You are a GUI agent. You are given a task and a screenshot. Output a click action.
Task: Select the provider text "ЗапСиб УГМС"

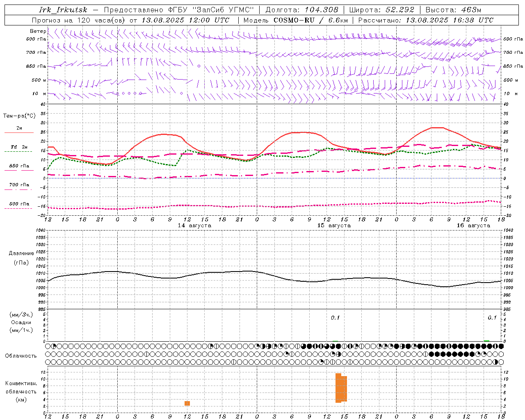click(223, 10)
